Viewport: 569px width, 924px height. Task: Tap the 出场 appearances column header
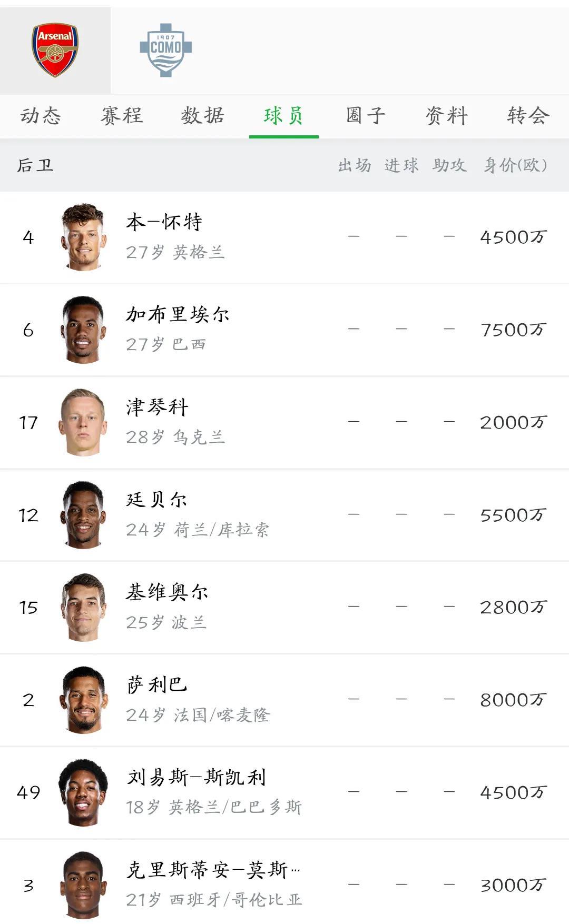click(x=354, y=165)
